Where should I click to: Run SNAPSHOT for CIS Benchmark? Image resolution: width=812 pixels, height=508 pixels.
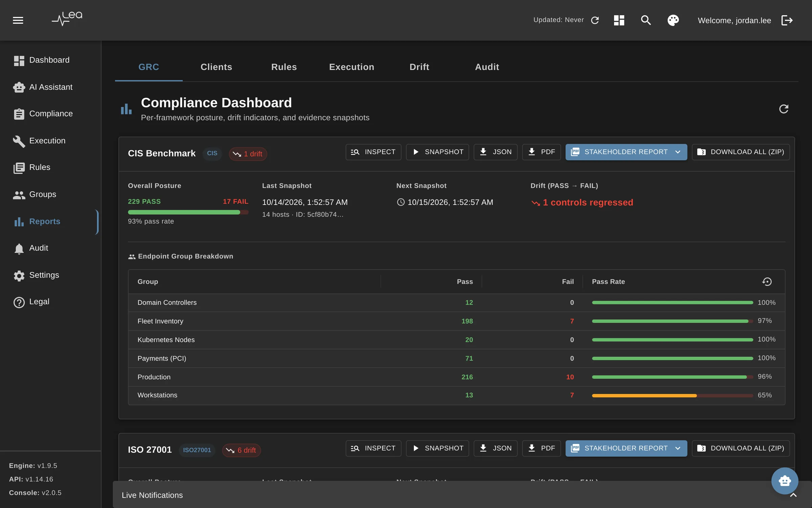(x=437, y=152)
